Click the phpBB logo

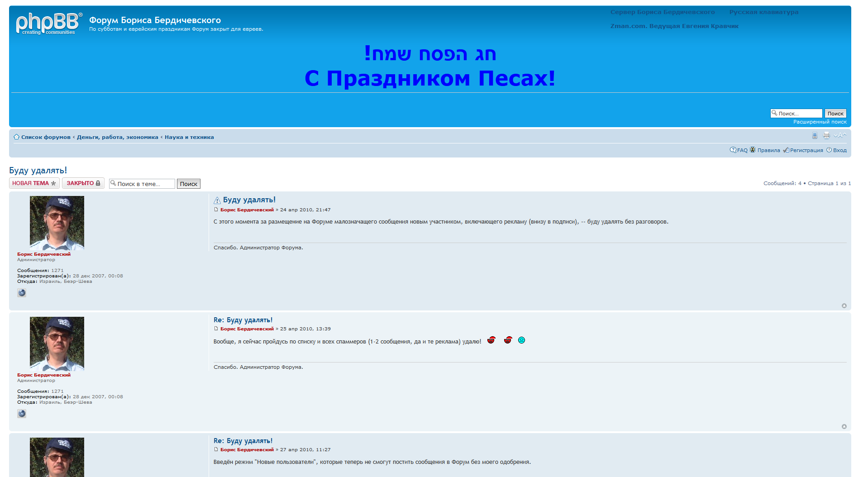coord(49,24)
